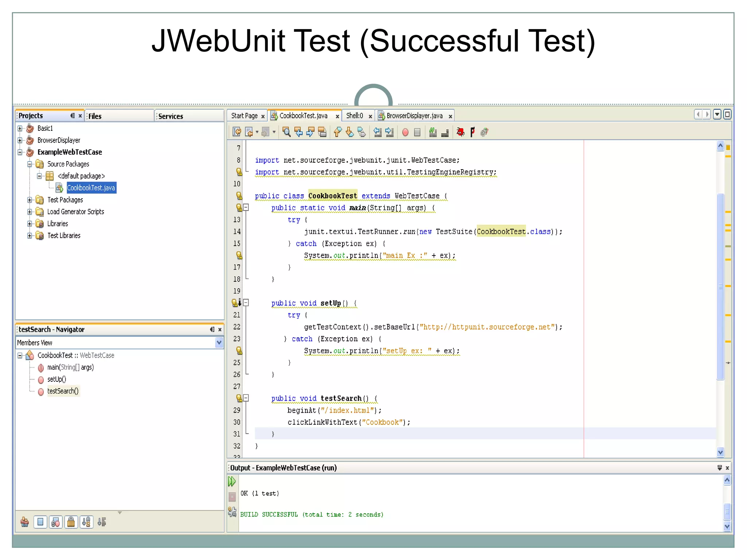Image resolution: width=747 pixels, height=560 pixels.
Task: Open the Members View dropdown
Action: pos(219,343)
